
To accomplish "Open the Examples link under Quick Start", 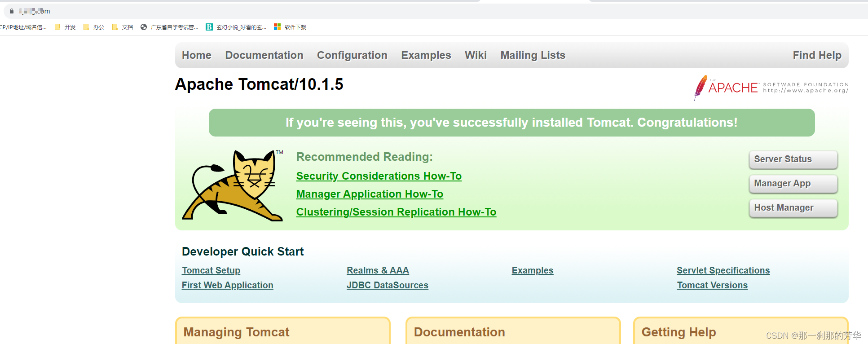I will tap(533, 270).
